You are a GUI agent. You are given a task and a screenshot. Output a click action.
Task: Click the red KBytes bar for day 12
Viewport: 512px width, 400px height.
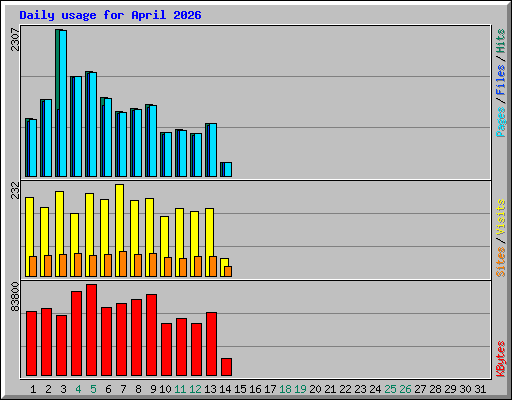196,350
